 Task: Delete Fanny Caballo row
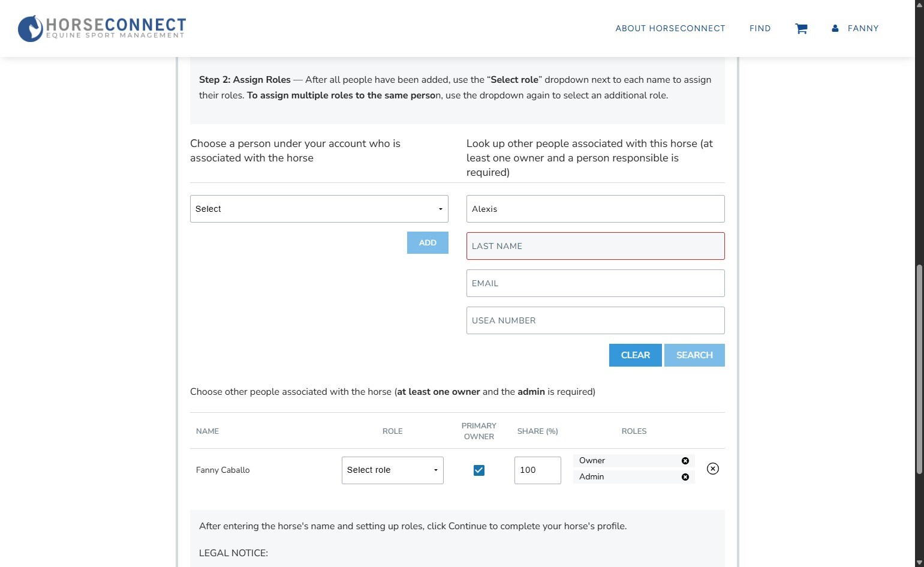[712, 469]
